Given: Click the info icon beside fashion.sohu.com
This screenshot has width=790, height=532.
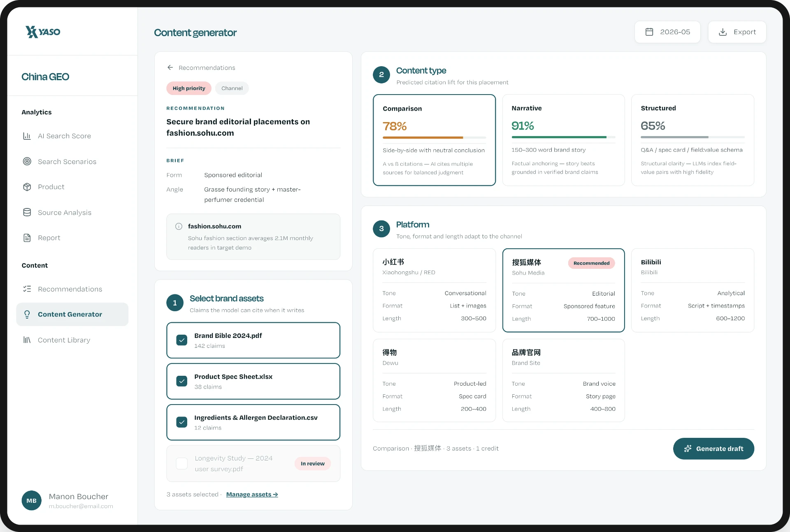Looking at the screenshot, I should tap(179, 226).
